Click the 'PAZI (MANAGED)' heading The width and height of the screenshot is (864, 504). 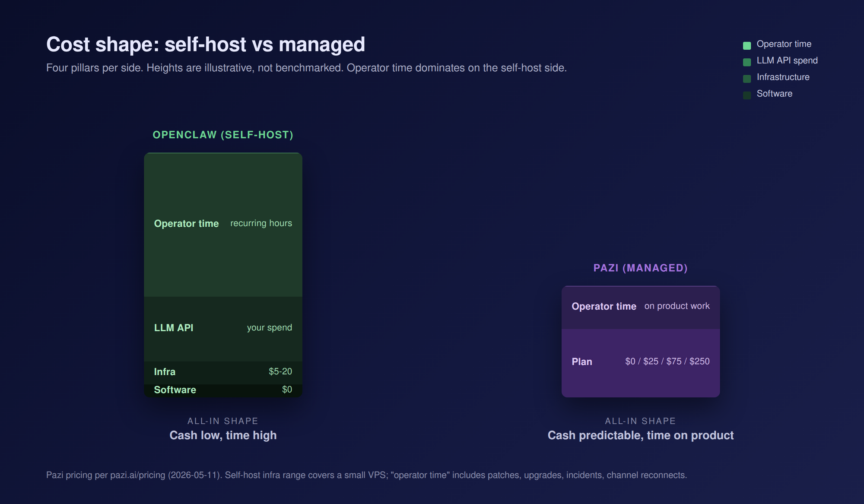[640, 268]
